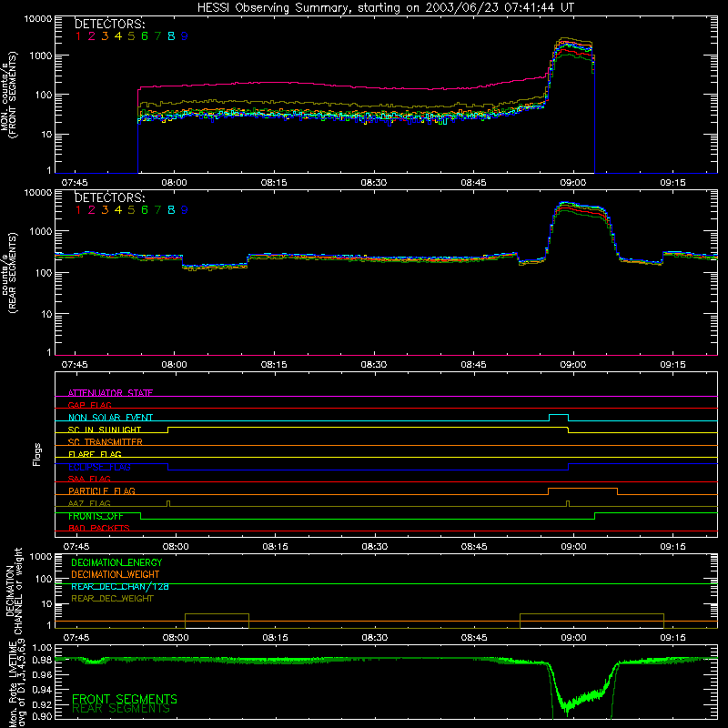Click the (FRONT SEGMENTS) y-axis title

pos(13,95)
